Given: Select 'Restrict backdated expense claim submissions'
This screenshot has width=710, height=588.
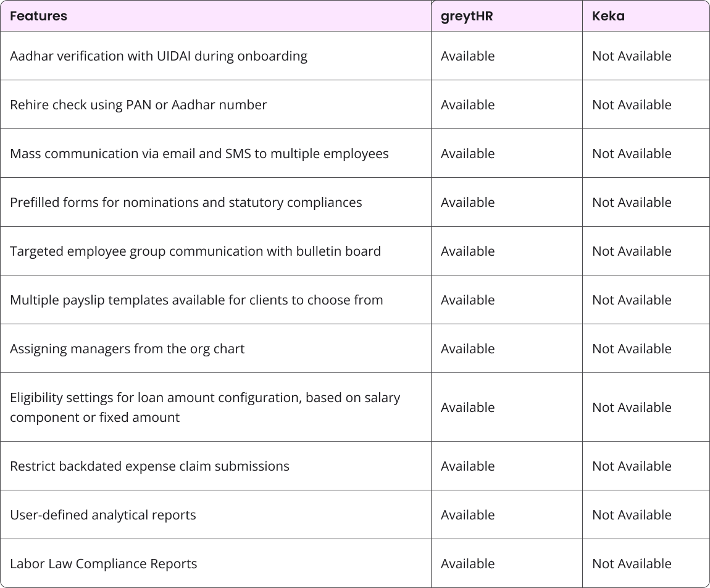Looking at the screenshot, I should click(149, 466).
